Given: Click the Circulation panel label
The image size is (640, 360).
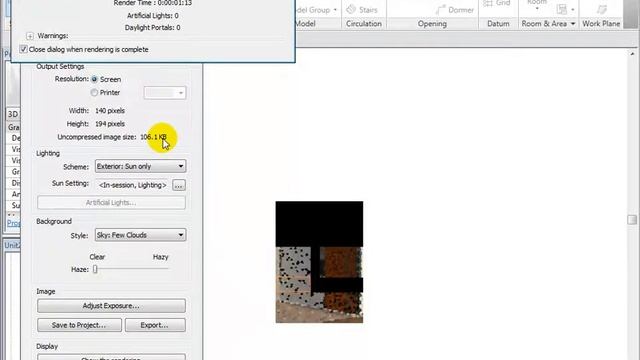Looking at the screenshot, I should (x=364, y=24).
